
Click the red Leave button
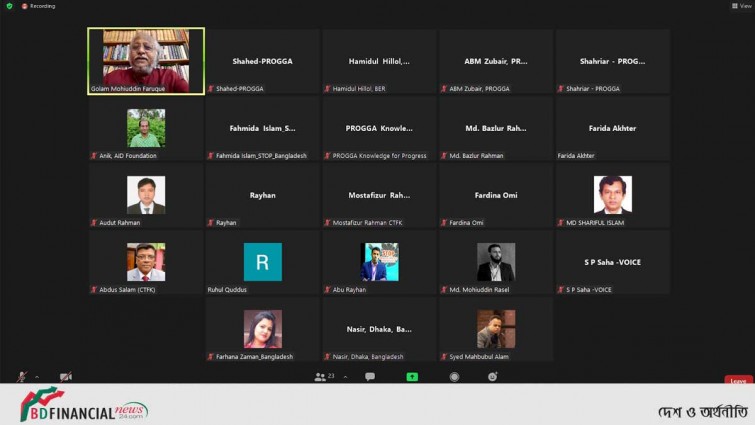[738, 381]
